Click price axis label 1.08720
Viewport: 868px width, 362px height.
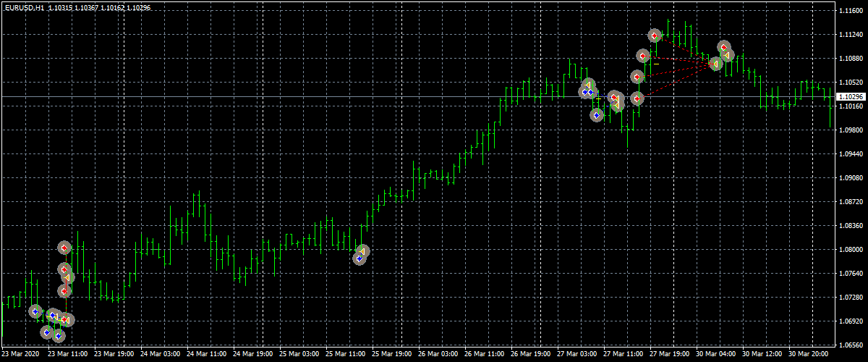point(851,202)
